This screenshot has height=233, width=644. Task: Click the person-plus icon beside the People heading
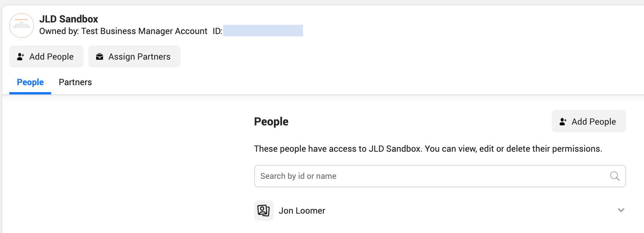563,122
